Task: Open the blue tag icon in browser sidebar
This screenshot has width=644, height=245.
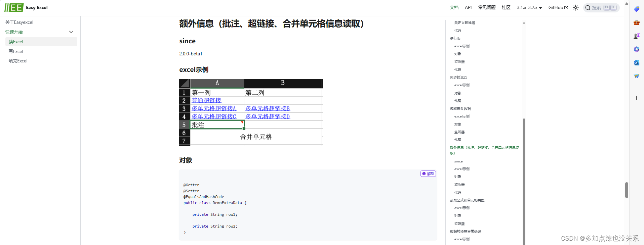Action: pyautogui.click(x=637, y=9)
